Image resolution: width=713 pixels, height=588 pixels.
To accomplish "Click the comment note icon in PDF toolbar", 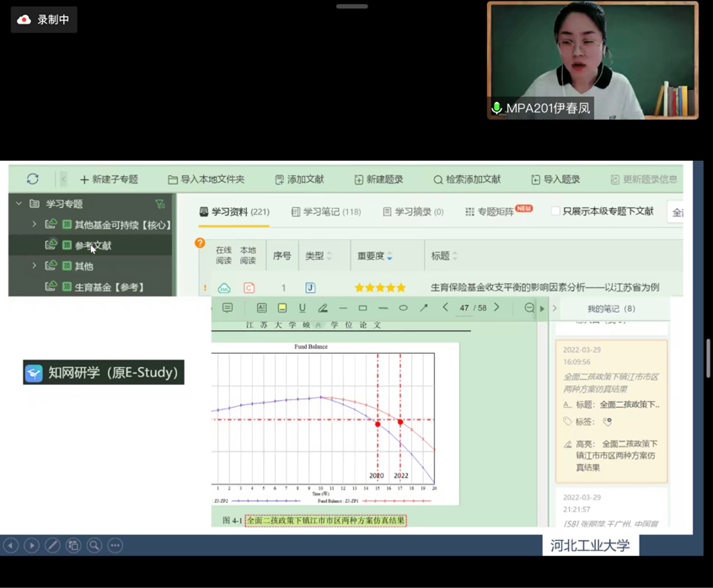I will [x=228, y=308].
